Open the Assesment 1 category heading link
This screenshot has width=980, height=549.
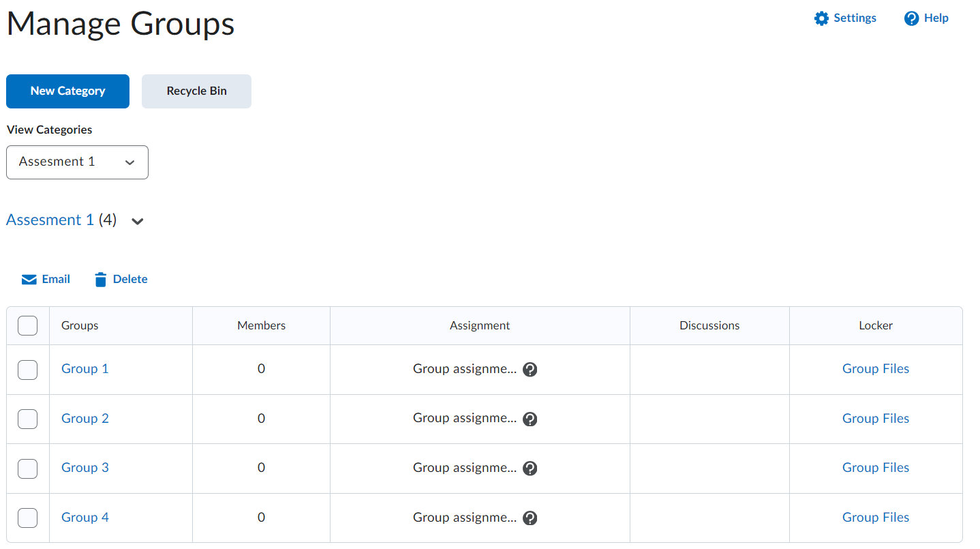tap(50, 220)
